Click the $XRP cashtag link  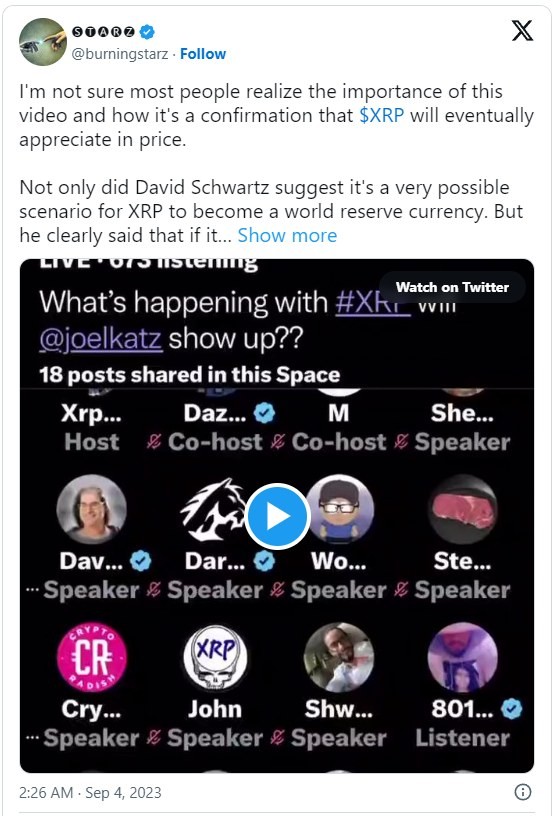pos(381,116)
